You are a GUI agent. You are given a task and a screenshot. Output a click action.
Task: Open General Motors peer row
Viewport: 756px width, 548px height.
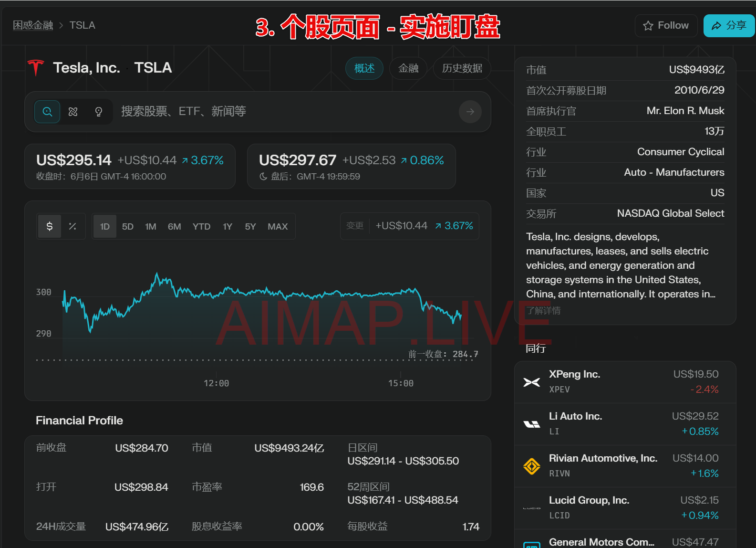625,539
